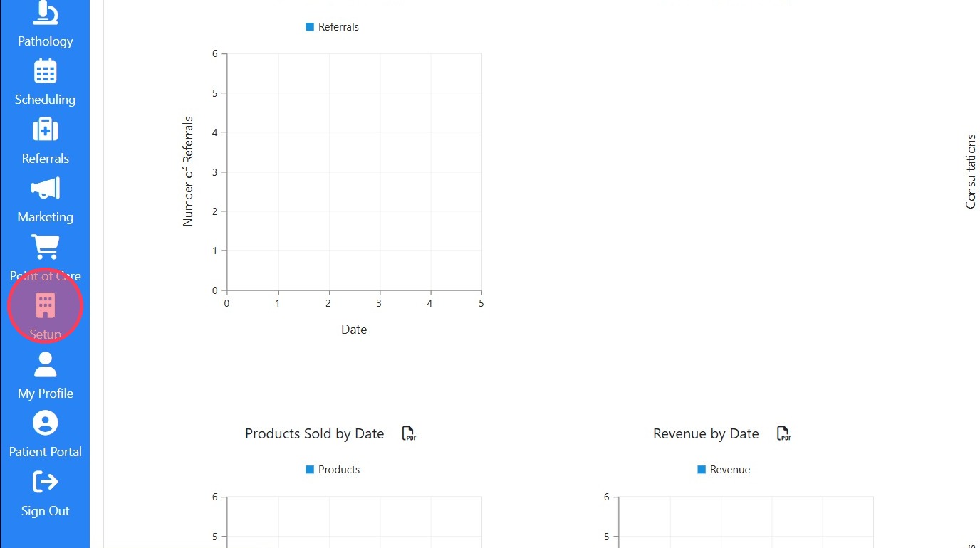Viewport: 980px width, 548px height.
Task: Export Revenue by Date as PDF
Action: click(x=783, y=433)
